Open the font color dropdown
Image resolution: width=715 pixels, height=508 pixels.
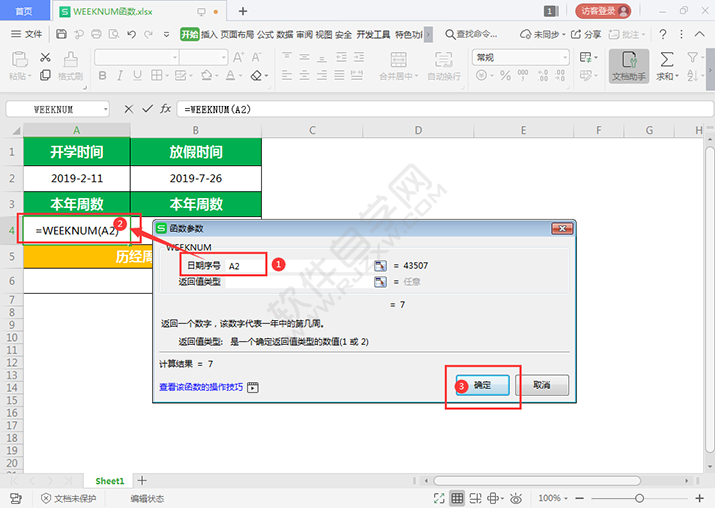coord(240,76)
